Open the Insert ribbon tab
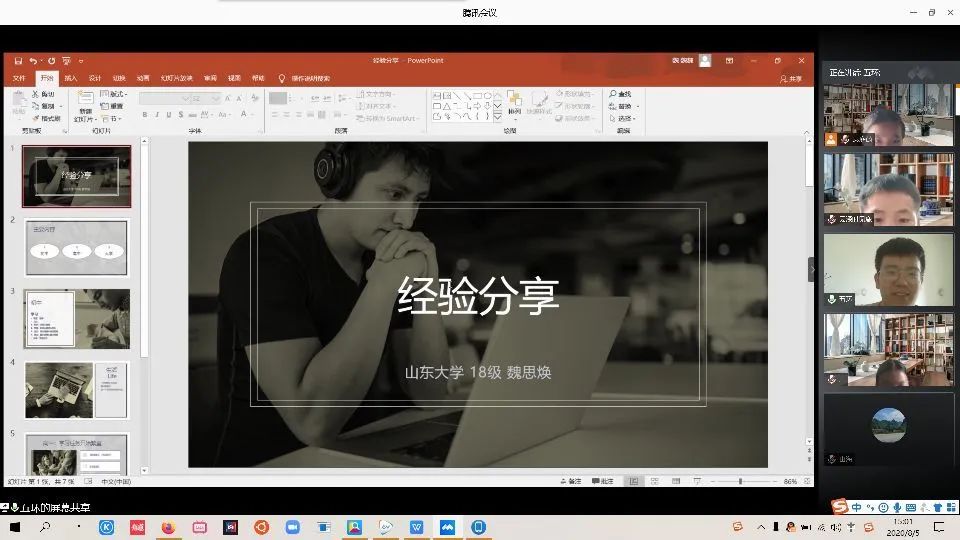 coord(70,78)
